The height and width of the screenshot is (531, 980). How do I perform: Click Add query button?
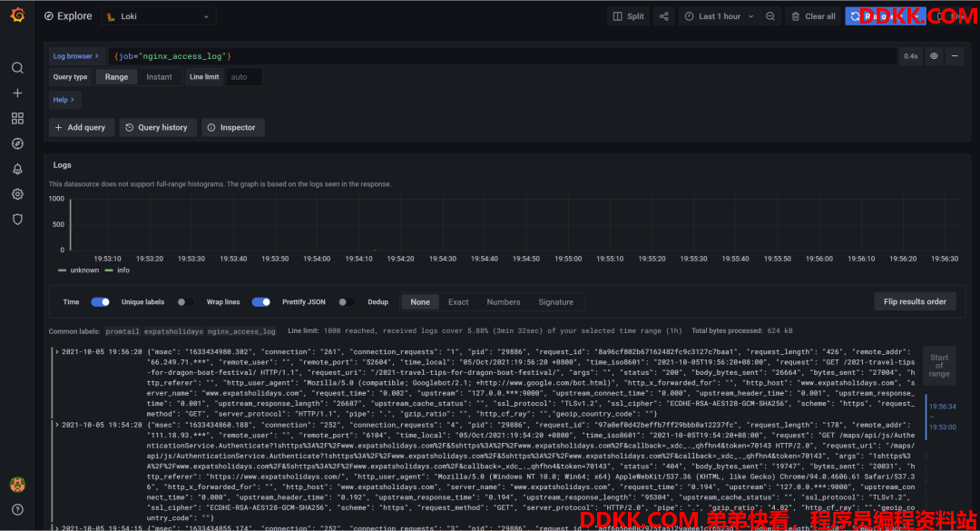click(x=82, y=128)
